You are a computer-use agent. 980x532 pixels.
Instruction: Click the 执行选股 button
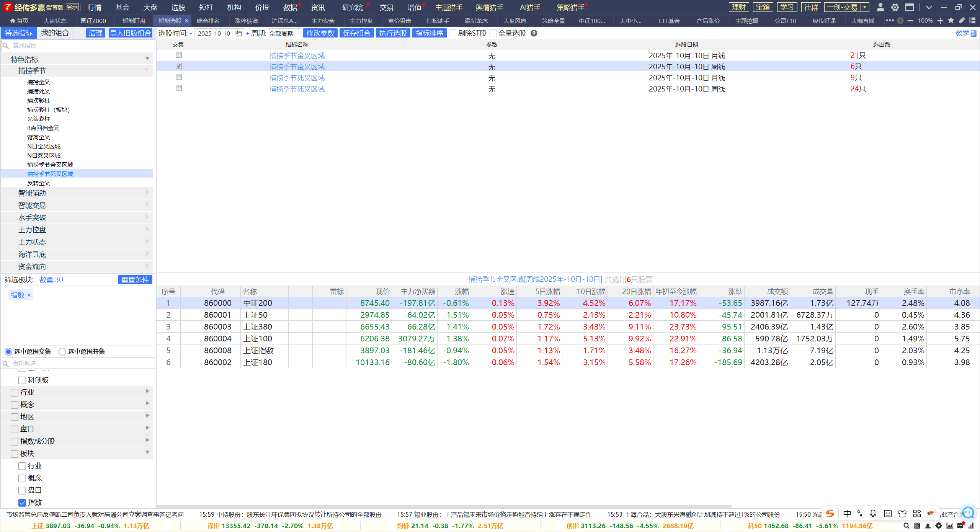(x=393, y=33)
